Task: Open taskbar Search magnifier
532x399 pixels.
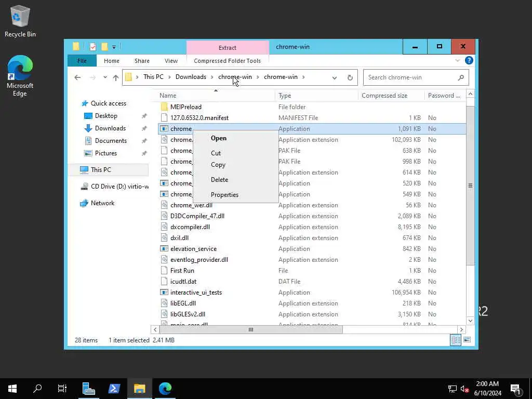Action: [x=37, y=389]
